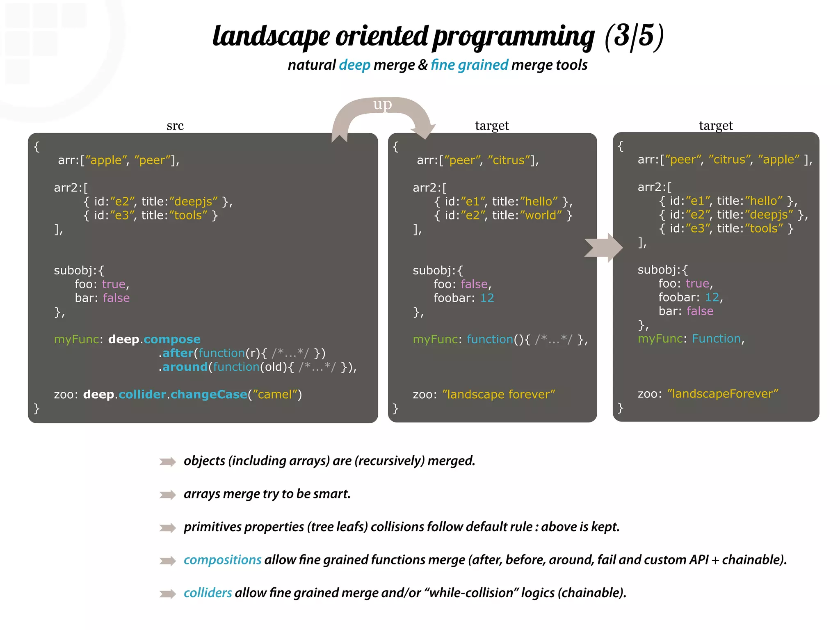Click 'changeCase' in the zoo line
This screenshot has height=630, width=840.
tap(209, 394)
